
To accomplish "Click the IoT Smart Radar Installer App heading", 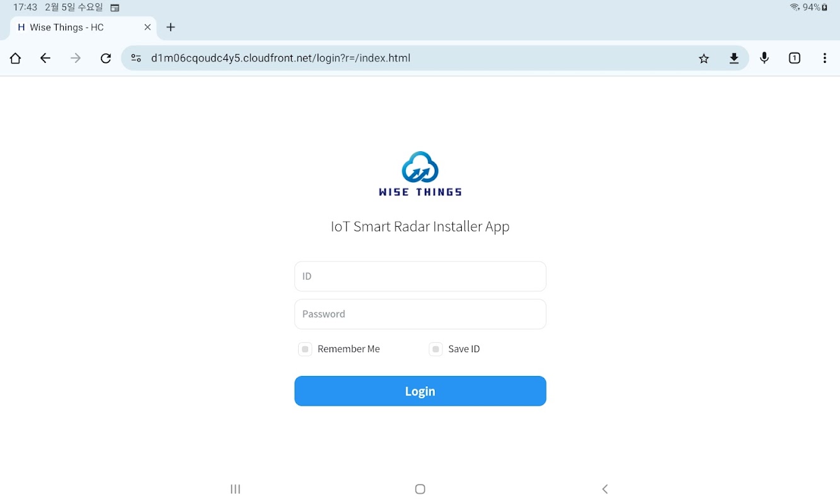I will 420,227.
